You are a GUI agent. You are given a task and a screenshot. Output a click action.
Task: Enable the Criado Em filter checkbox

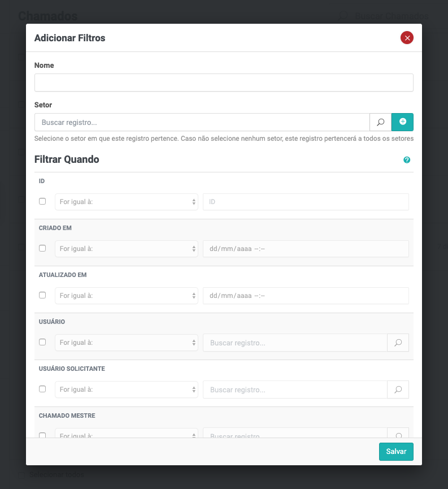tap(42, 248)
